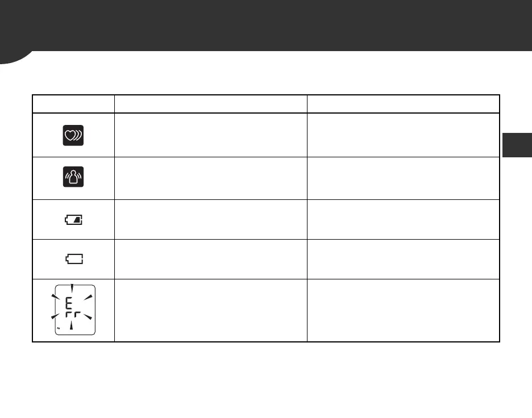
Task: Select the blank right column header cell
Action: point(403,104)
